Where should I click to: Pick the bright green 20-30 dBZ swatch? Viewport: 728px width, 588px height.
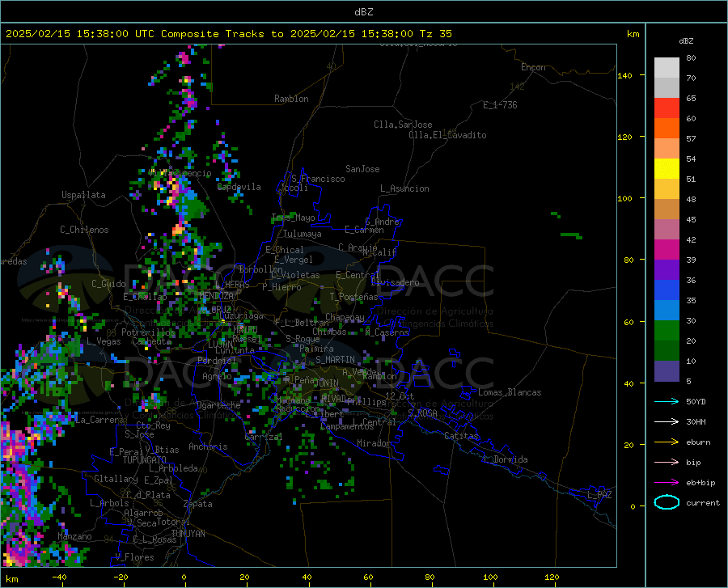pyautogui.click(x=667, y=331)
